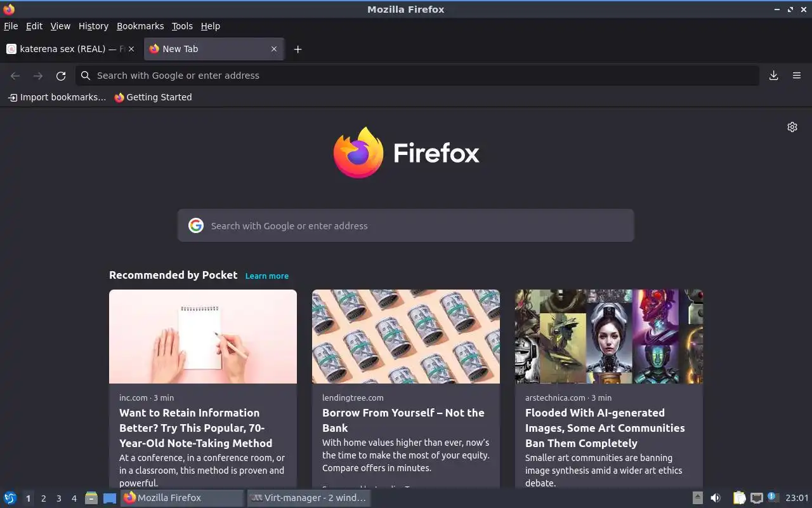The height and width of the screenshot is (508, 812).
Task: Click the 'arstechnica.com · 3 min' source text
Action: [568, 398]
